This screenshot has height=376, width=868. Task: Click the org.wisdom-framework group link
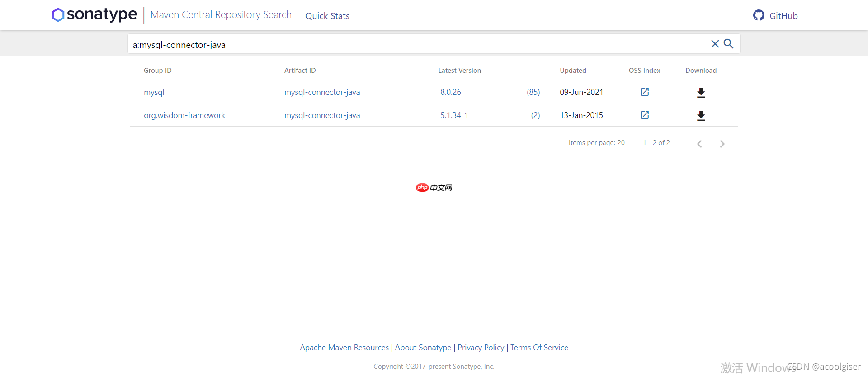[x=184, y=115]
